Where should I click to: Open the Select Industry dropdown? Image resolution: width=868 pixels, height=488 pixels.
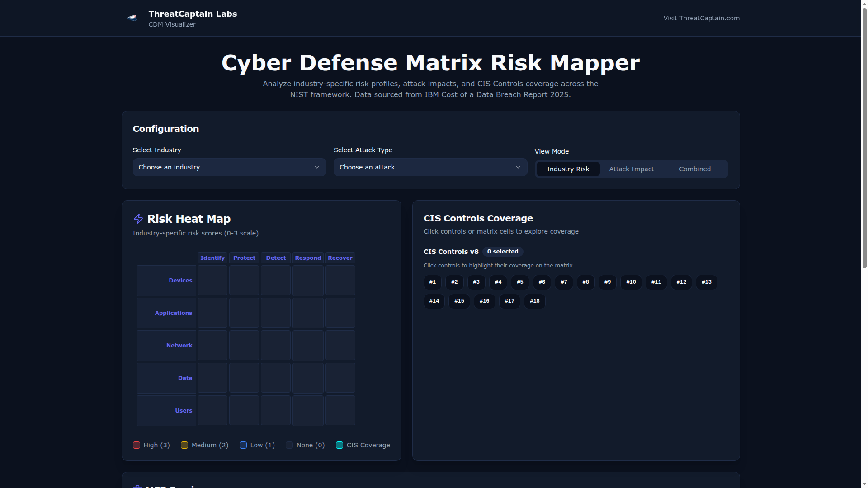click(x=229, y=167)
